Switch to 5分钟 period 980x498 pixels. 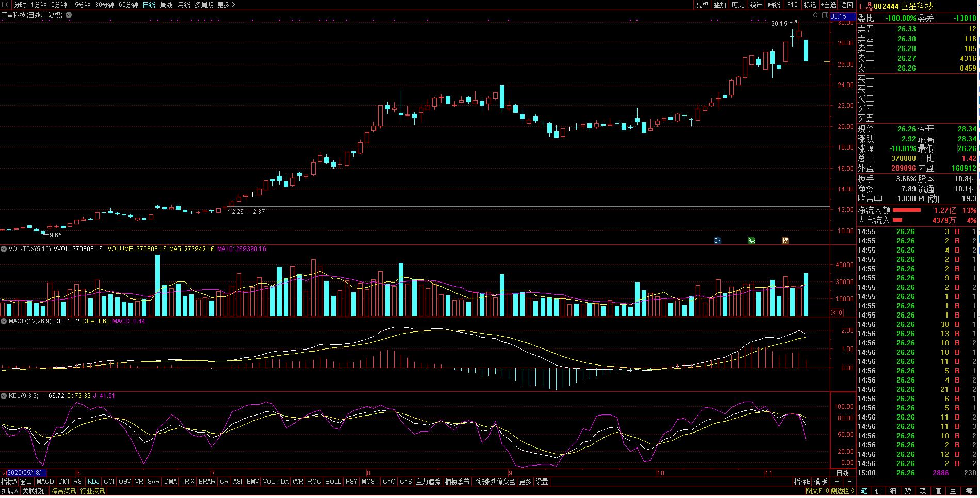pyautogui.click(x=59, y=5)
